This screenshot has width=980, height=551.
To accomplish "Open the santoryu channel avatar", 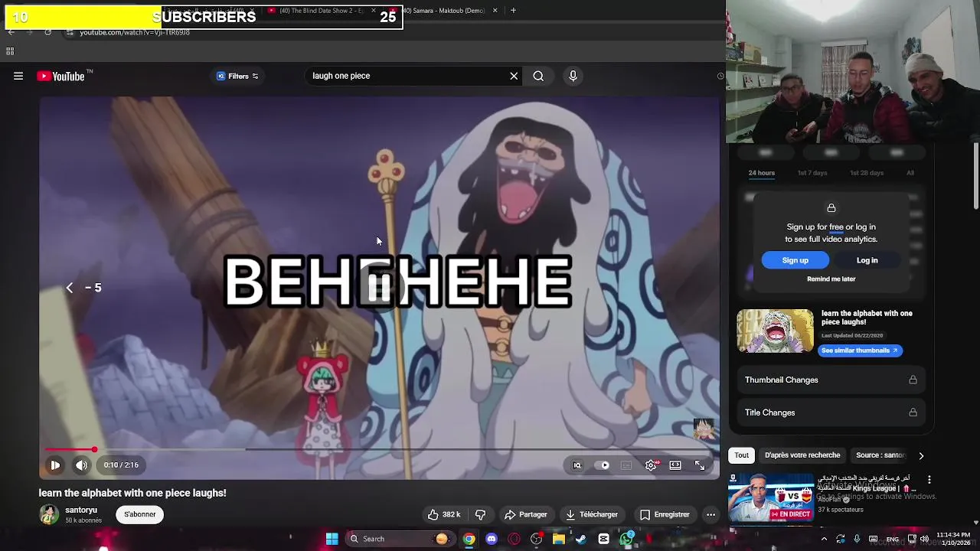I will coord(49,514).
